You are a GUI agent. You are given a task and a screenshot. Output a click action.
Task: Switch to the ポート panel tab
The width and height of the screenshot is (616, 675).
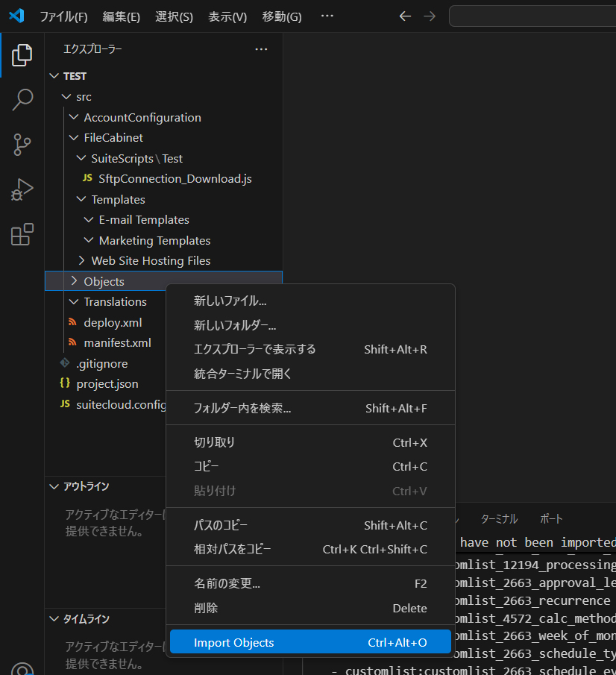point(551,518)
